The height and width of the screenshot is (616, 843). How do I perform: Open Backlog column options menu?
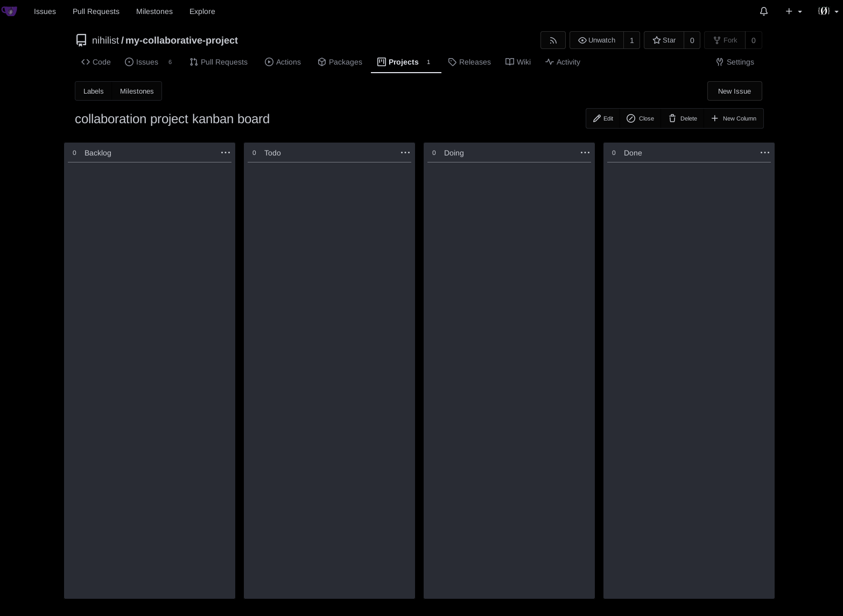[x=226, y=153]
